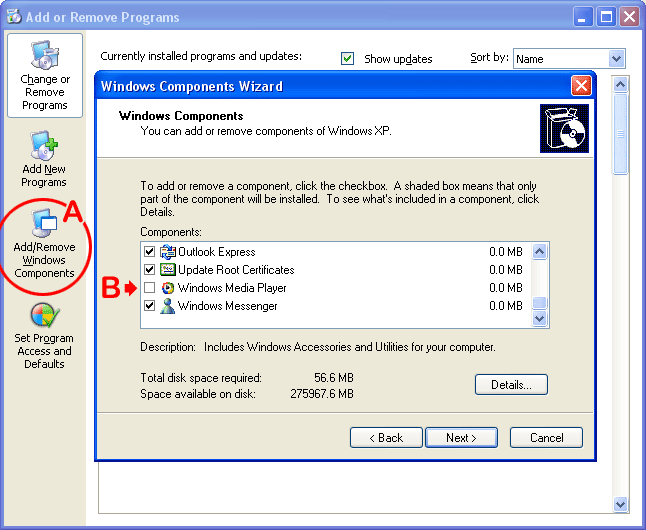This screenshot has width=646, height=530.
Task: Uncheck the Update Root Certificates checkbox
Action: (x=150, y=270)
